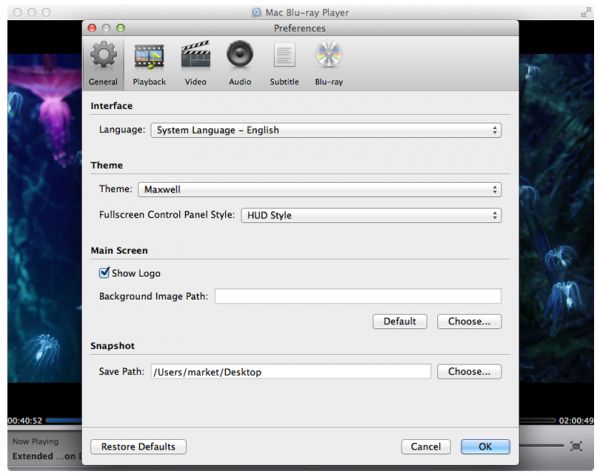This screenshot has width=600, height=474.
Task: Click into the Background Image Path field
Action: pos(358,296)
